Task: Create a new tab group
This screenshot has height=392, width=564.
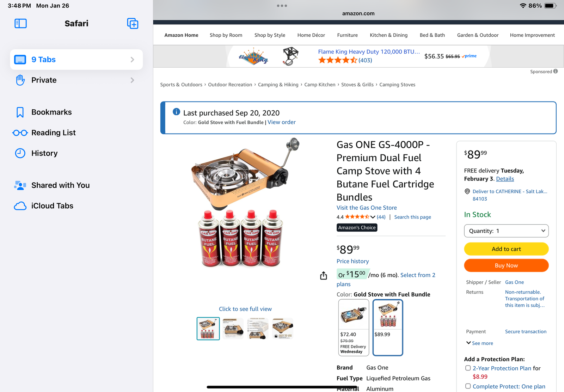Action: pos(133,23)
